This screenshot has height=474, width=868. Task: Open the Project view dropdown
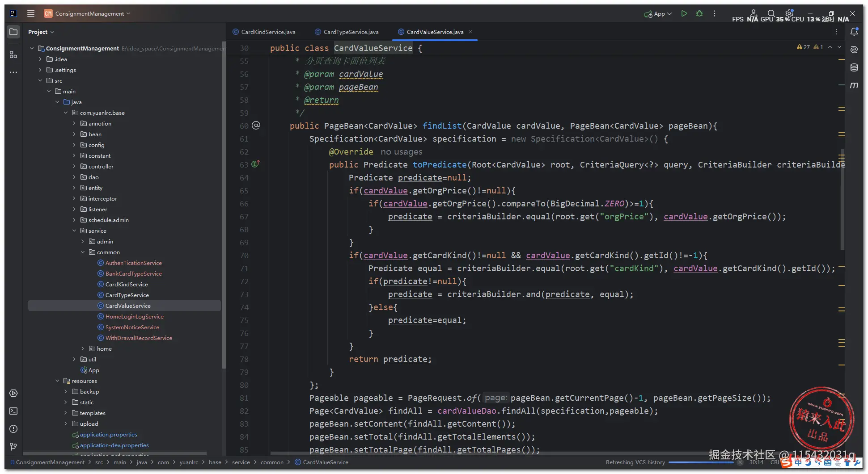pos(41,32)
